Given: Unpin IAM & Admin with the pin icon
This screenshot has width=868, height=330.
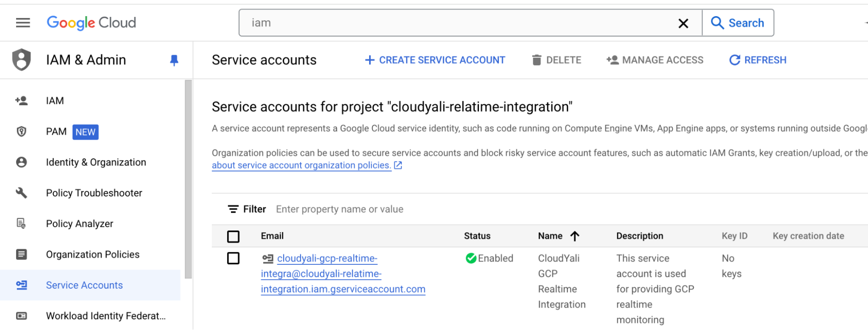Looking at the screenshot, I should coord(174,60).
